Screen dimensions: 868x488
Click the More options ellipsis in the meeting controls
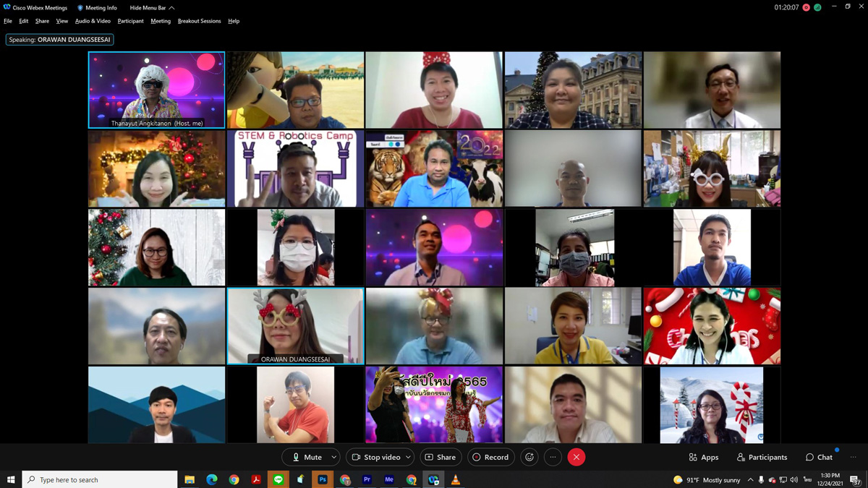(x=553, y=457)
